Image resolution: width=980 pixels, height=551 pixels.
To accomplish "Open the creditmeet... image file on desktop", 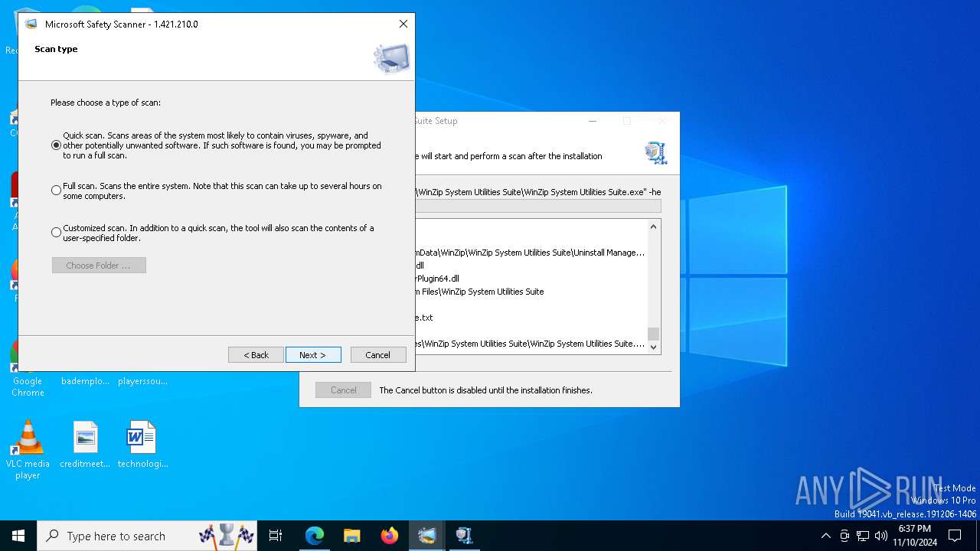I will tap(85, 444).
